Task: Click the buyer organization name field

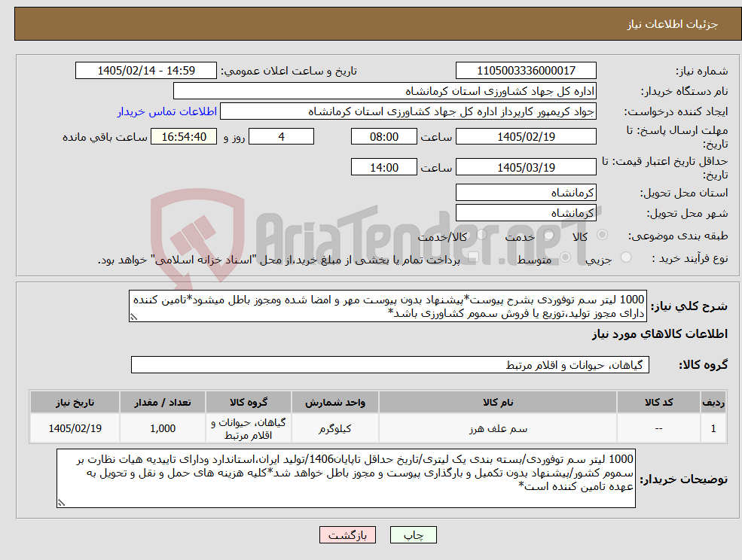Action: click(385, 91)
